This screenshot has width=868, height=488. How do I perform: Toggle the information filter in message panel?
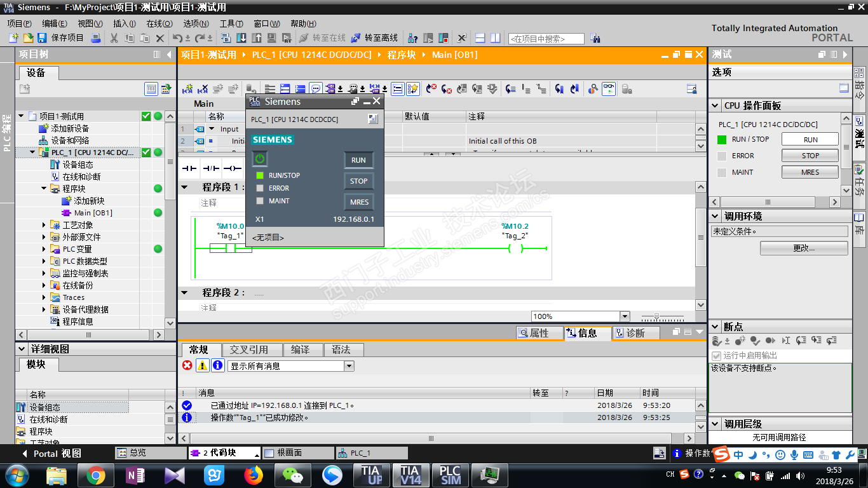pos(217,365)
